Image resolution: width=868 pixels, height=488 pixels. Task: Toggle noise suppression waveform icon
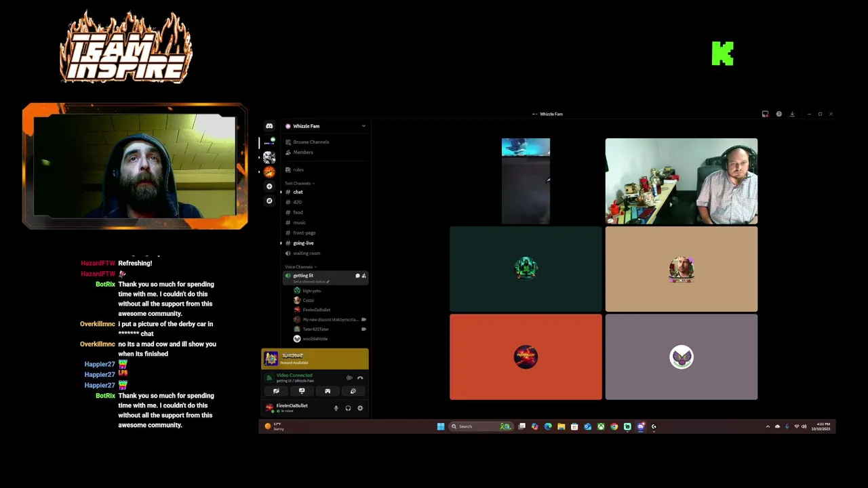(349, 378)
